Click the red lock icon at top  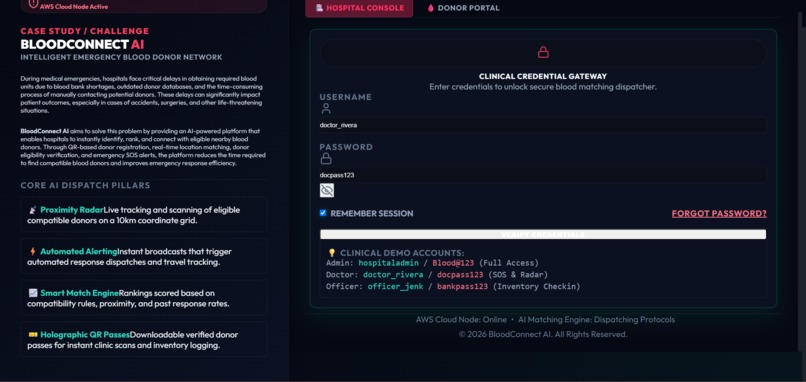[x=543, y=52]
